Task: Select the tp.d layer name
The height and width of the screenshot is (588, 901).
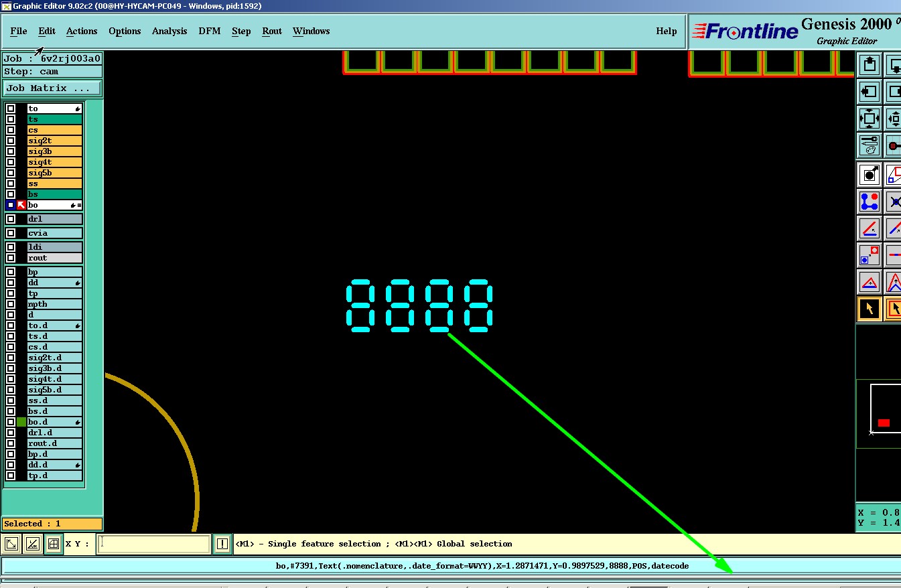Action: [x=55, y=475]
